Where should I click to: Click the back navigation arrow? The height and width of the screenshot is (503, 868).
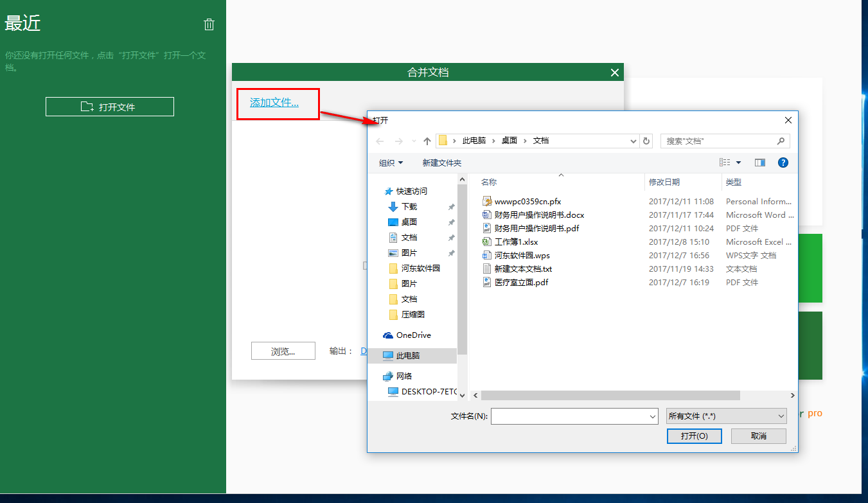click(379, 141)
